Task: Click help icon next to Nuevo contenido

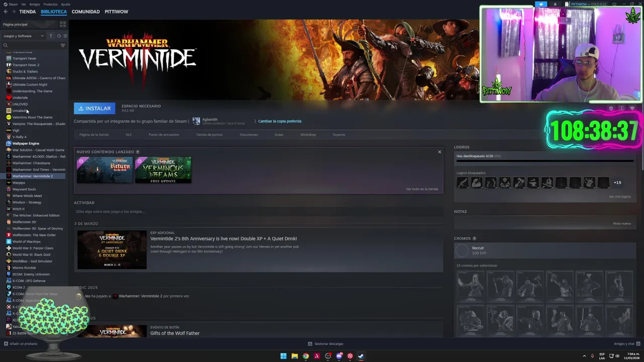Action: coord(137,152)
